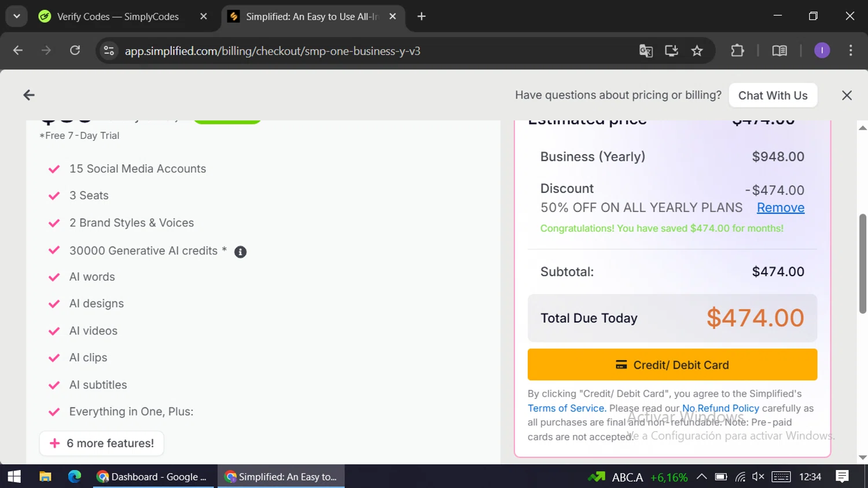868x488 pixels.
Task: Click the Subtotal $474.00 value
Action: coord(778,272)
